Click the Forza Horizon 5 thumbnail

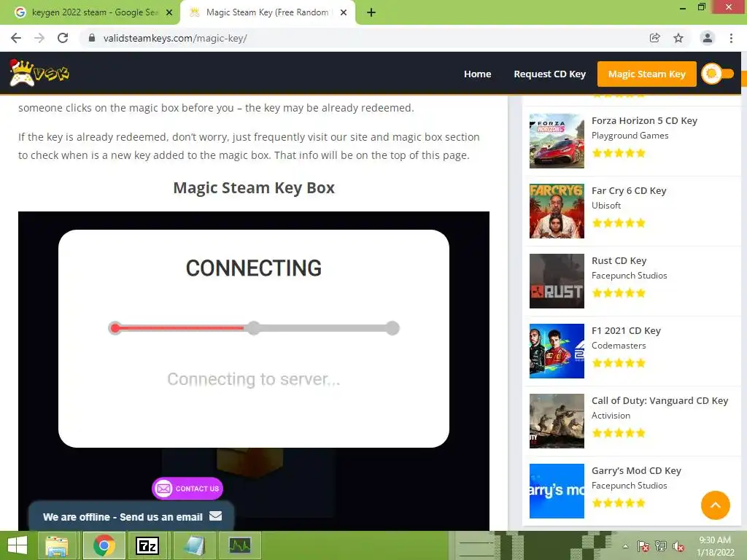557,141
